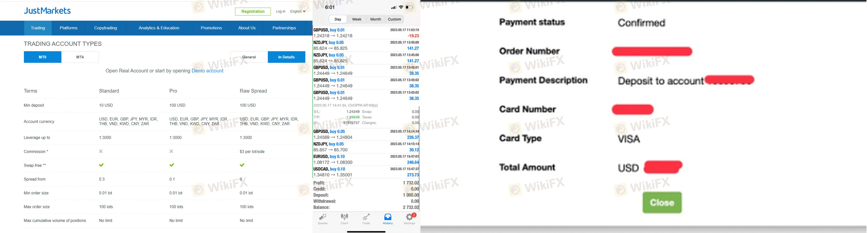Switch to the MT4 account tab

pyautogui.click(x=80, y=57)
